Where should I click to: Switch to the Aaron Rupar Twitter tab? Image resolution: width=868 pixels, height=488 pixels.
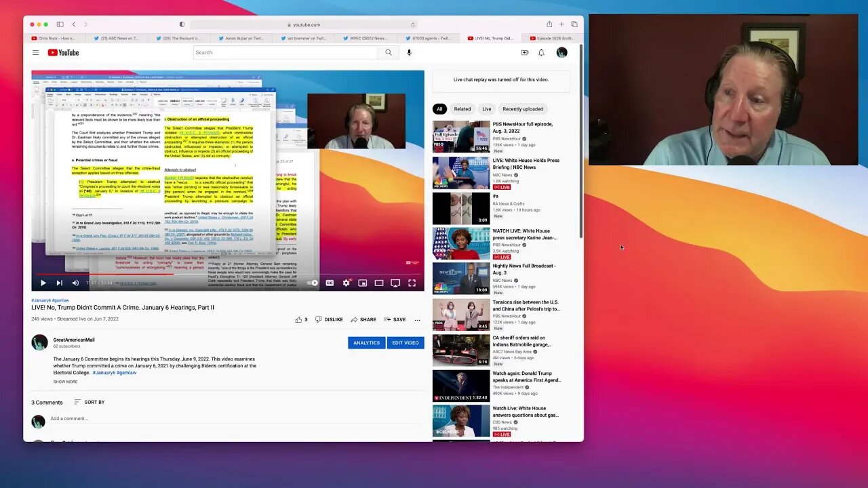(x=241, y=38)
